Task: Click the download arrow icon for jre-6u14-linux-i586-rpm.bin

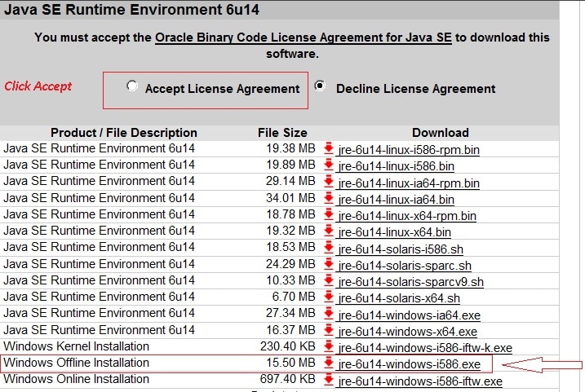Action: [329, 149]
